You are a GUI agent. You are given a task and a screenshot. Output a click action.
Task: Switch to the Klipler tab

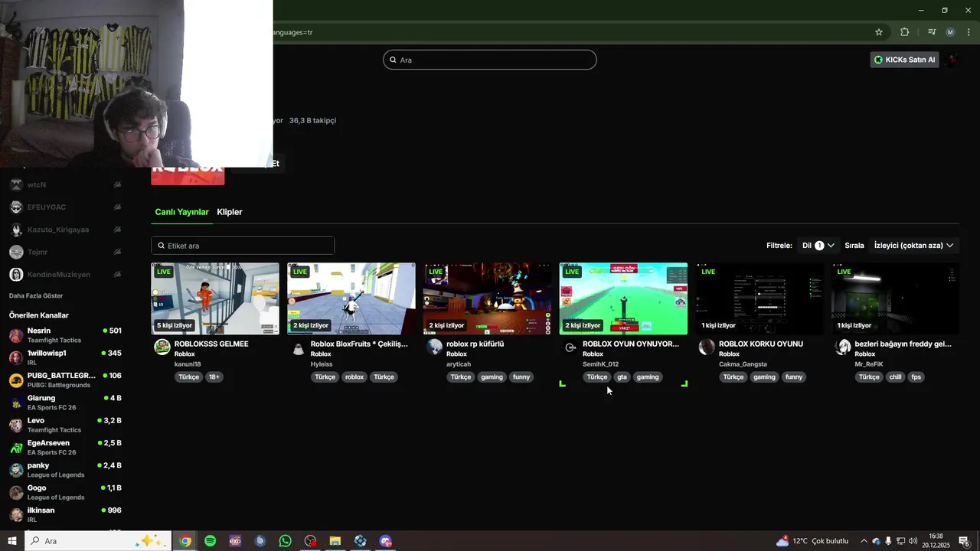click(x=230, y=212)
